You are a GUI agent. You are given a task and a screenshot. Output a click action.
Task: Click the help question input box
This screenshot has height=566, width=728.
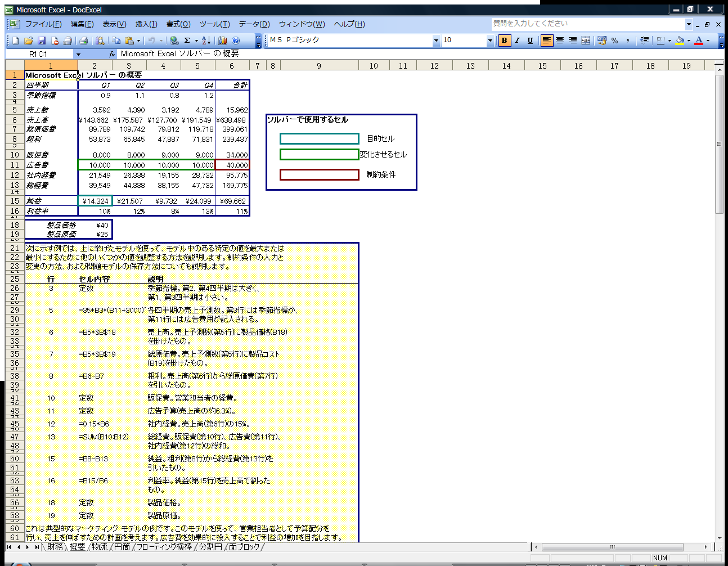(x=588, y=24)
